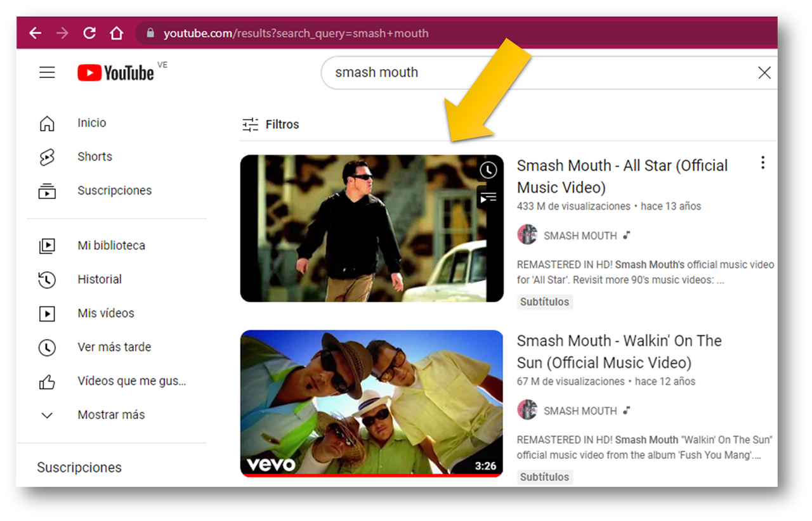Clear the search box with the X

click(764, 73)
